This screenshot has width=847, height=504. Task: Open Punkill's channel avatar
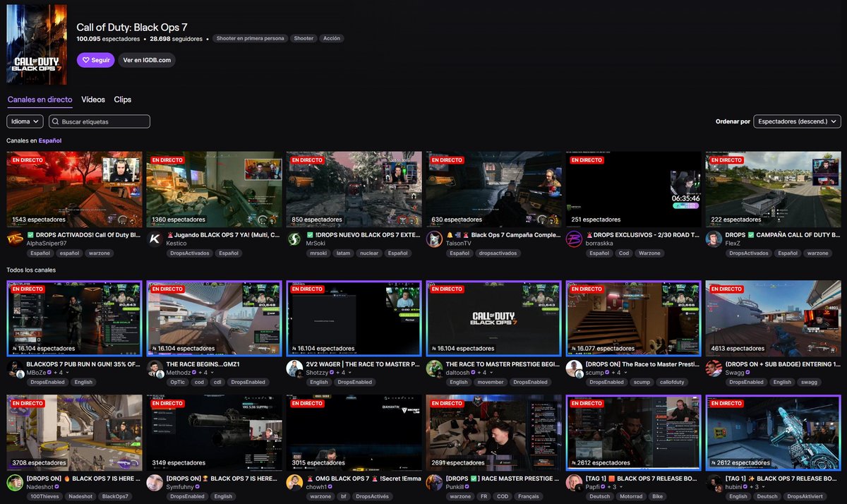[x=434, y=482]
